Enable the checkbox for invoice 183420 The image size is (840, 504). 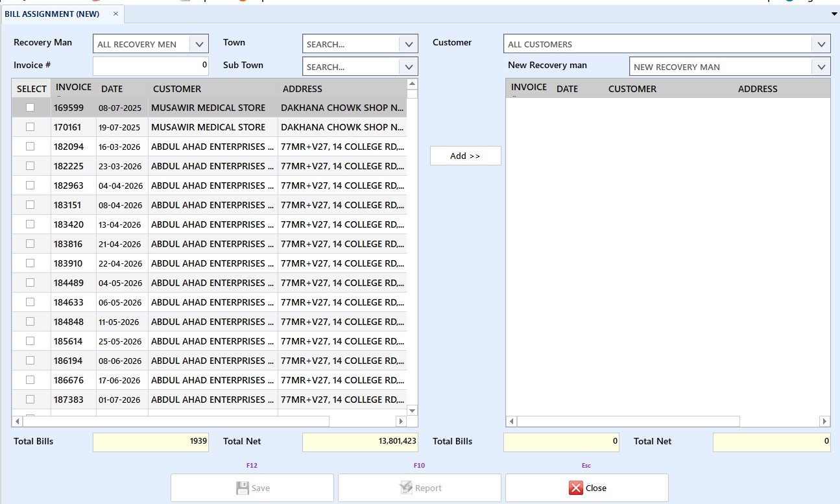pyautogui.click(x=30, y=224)
